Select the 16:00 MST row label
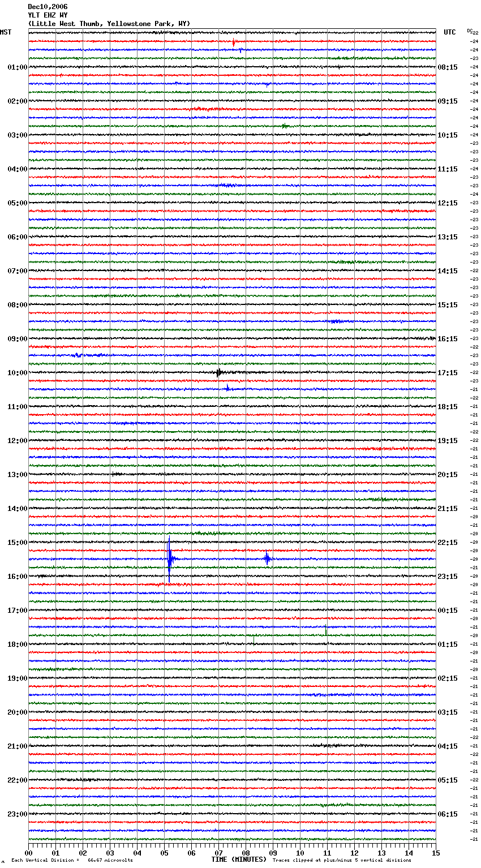Screen dimensions: 481x868 [18, 577]
